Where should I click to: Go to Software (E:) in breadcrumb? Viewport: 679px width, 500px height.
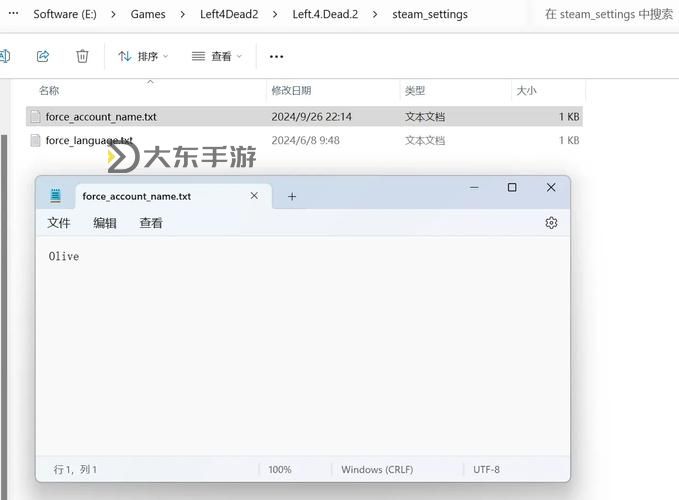click(x=65, y=14)
